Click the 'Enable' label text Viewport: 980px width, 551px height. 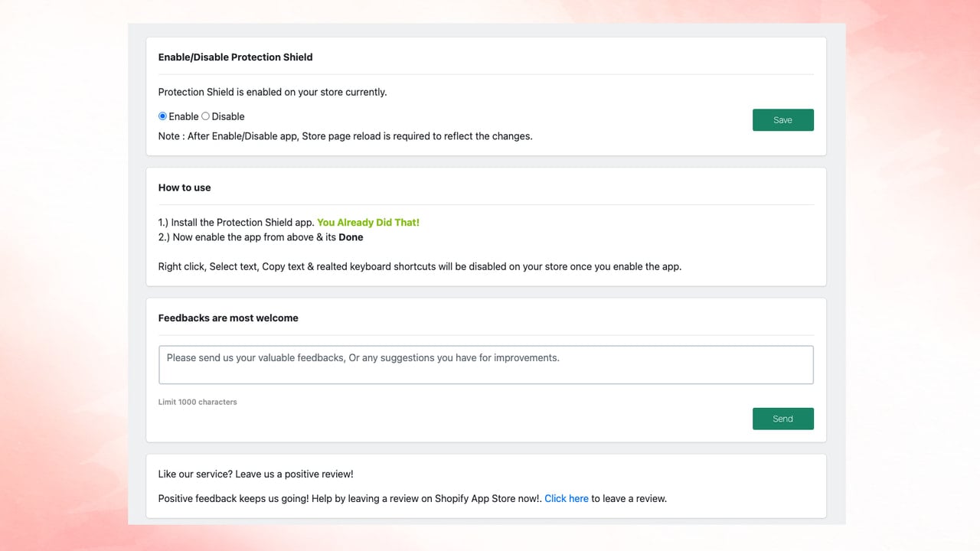pos(184,116)
